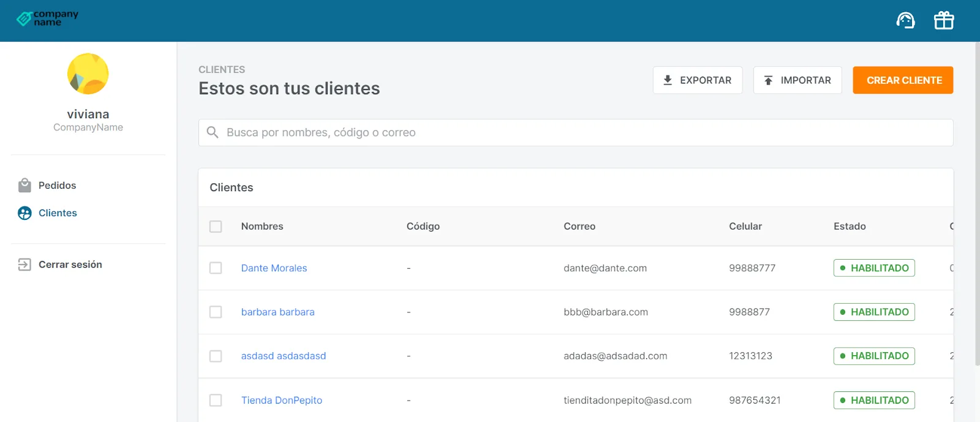The image size is (980, 422).
Task: Go to Pedidos in the sidebar
Action: point(58,185)
